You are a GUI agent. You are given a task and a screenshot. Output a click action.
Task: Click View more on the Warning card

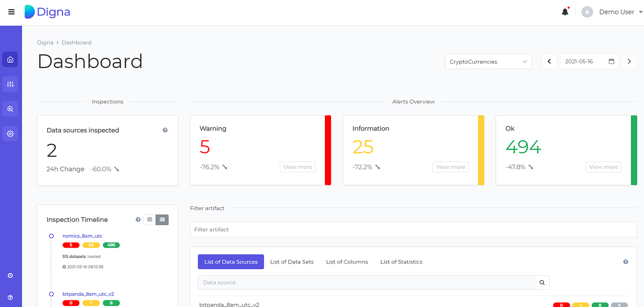(x=297, y=167)
